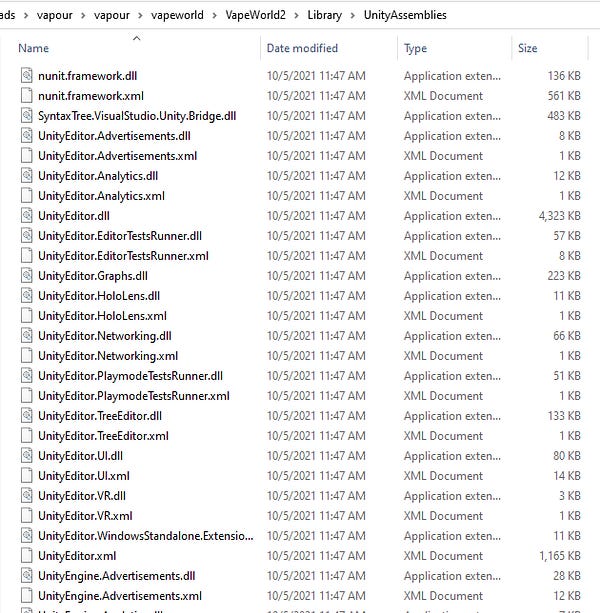This screenshot has height=613, width=600.
Task: Click the UnityEditor.HoloLens.dll icon
Action: [27, 296]
